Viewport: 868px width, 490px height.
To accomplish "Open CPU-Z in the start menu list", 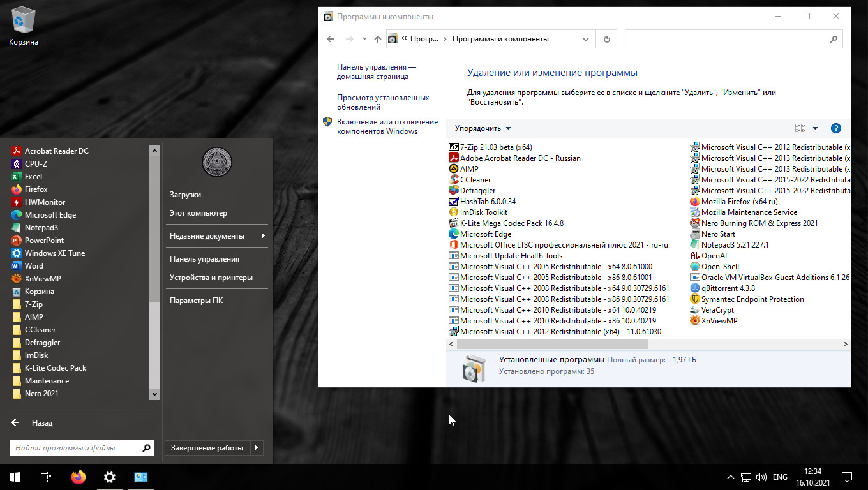I will click(29, 164).
